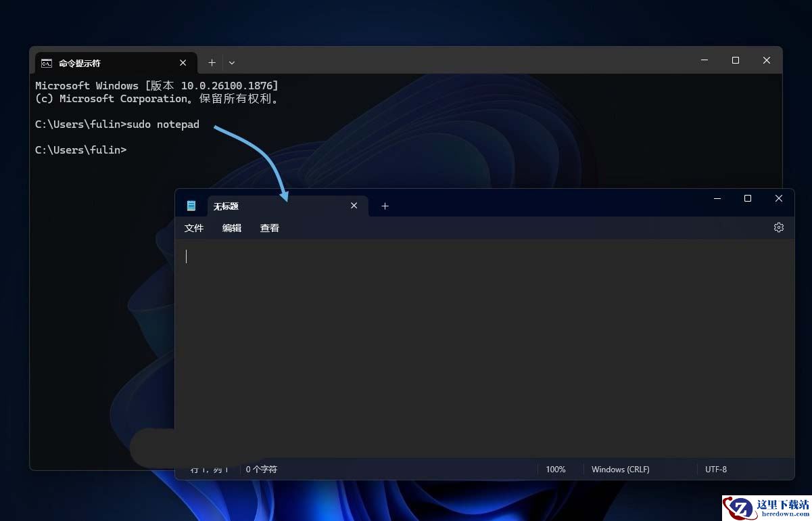Image resolution: width=812 pixels, height=521 pixels.
Task: Maximize the Notepad window
Action: (x=748, y=198)
